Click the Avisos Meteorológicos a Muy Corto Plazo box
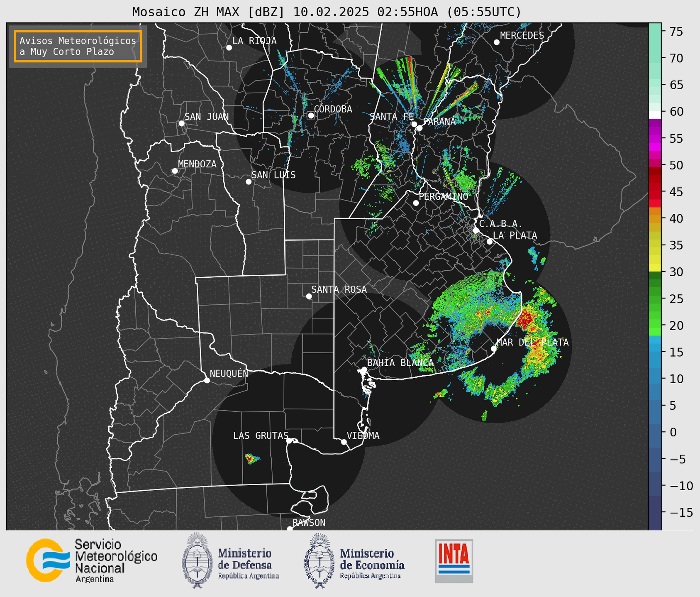Image resolution: width=700 pixels, height=597 pixels. [x=78, y=46]
